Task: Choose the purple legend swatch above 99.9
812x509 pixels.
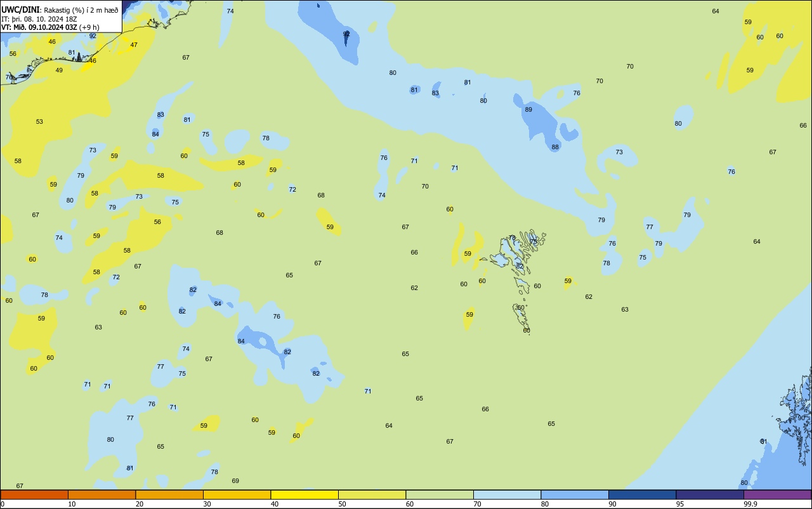Action: point(778,494)
